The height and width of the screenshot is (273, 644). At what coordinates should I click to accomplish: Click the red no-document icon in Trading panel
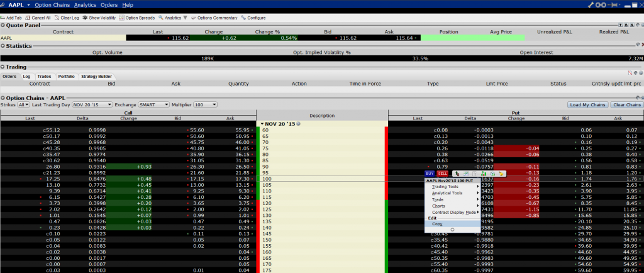[630, 73]
